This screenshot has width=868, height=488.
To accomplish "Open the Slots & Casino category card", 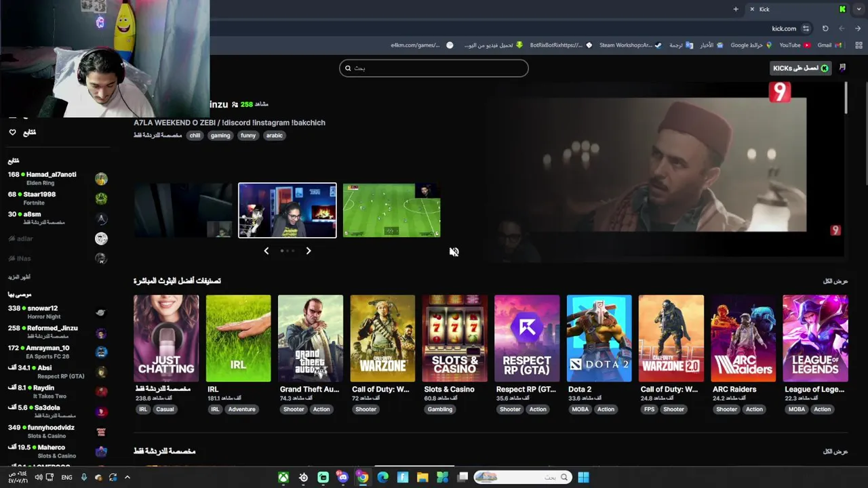I will pos(455,338).
